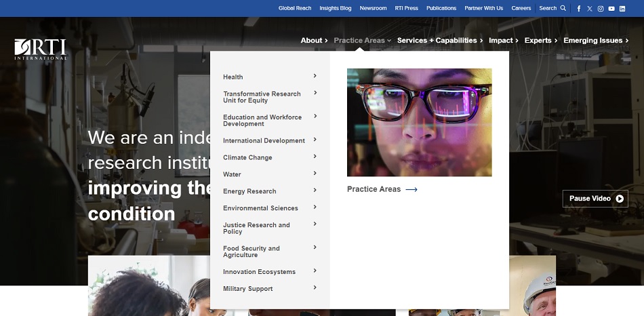The width and height of the screenshot is (644, 316).
Task: Expand the Energy Research chevron
Action: 315,191
